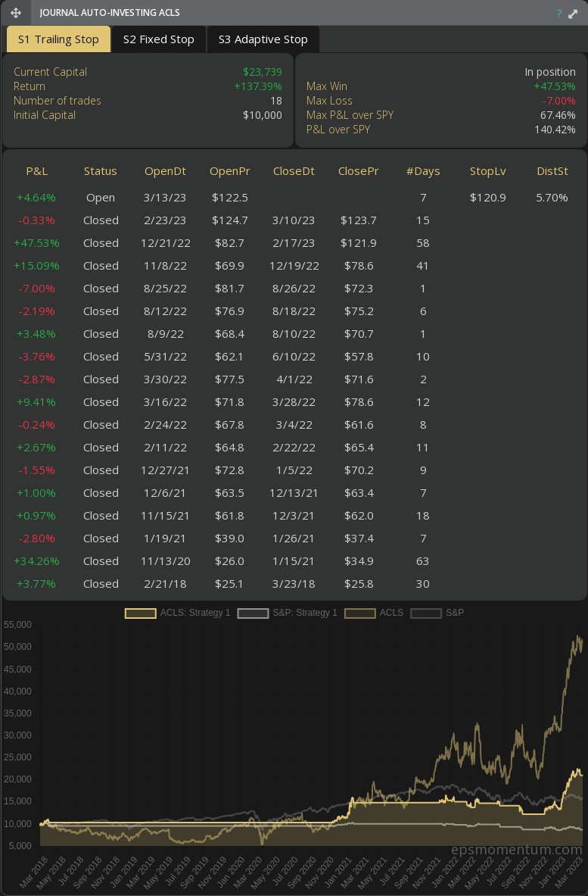Click the Max P&L over SPY value 67.46%

(558, 115)
